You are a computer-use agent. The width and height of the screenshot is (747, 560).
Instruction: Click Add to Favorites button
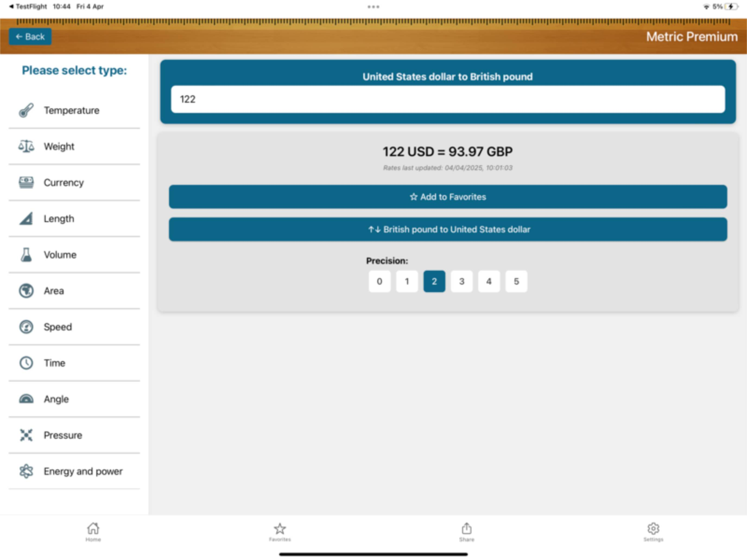(x=448, y=197)
